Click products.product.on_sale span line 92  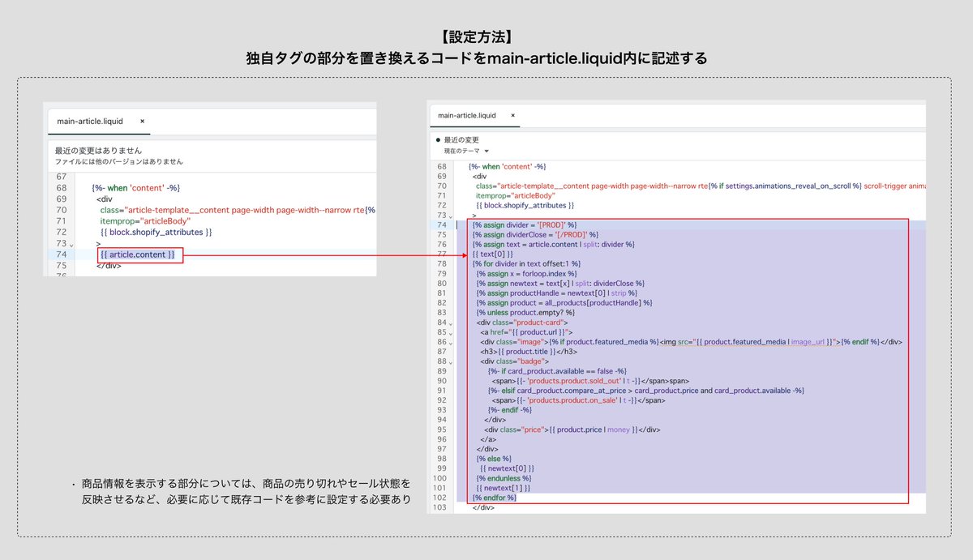[x=579, y=400]
